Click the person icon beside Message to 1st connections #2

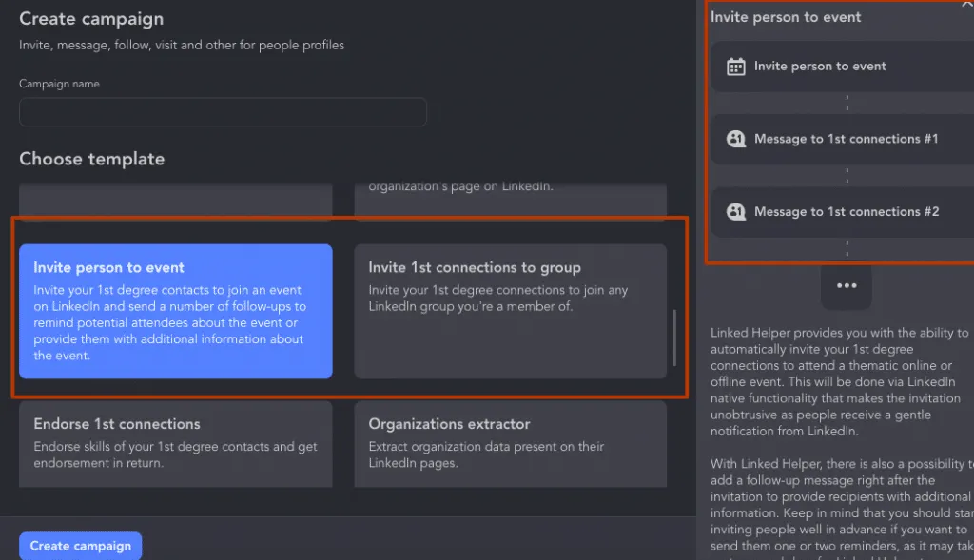pos(735,212)
